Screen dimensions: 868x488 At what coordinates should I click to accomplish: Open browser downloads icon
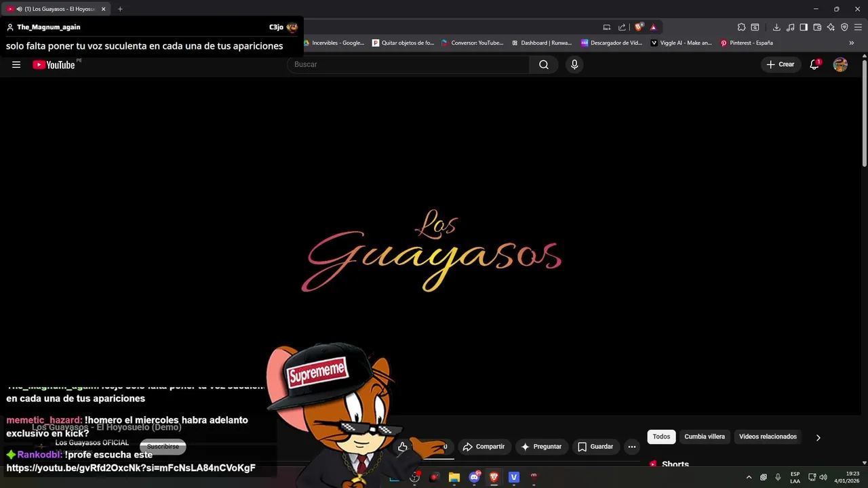(776, 27)
